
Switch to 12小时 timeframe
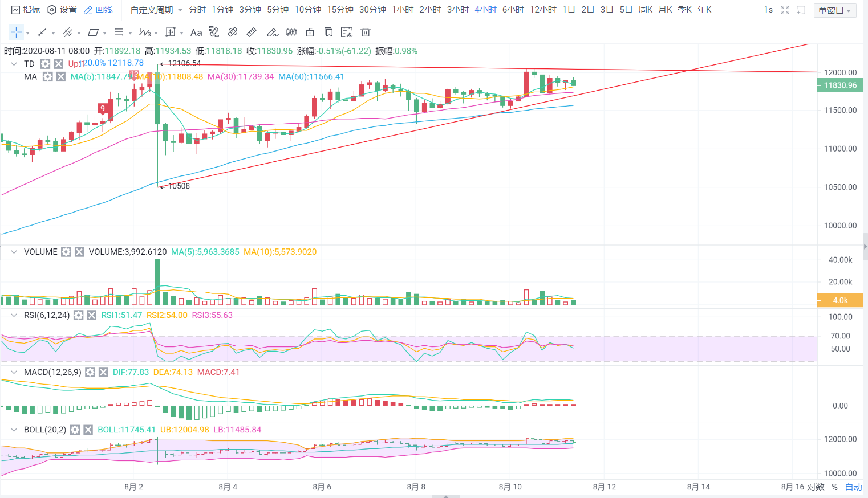[543, 10]
